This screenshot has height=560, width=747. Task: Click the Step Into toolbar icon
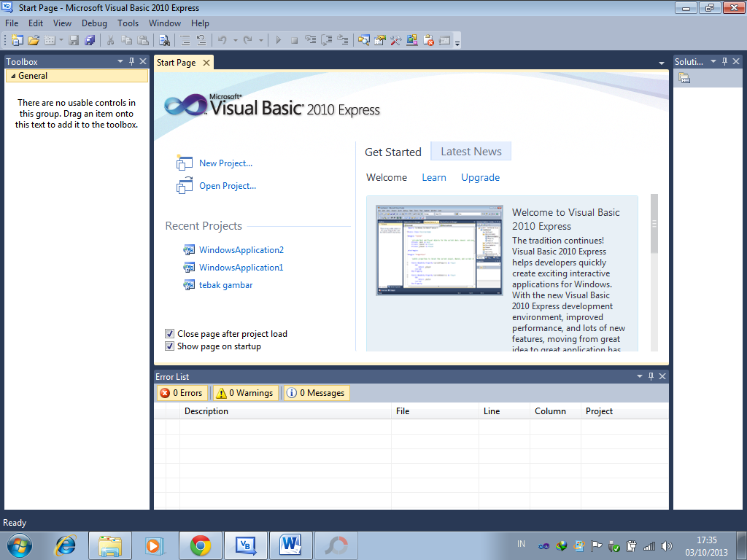tap(311, 41)
